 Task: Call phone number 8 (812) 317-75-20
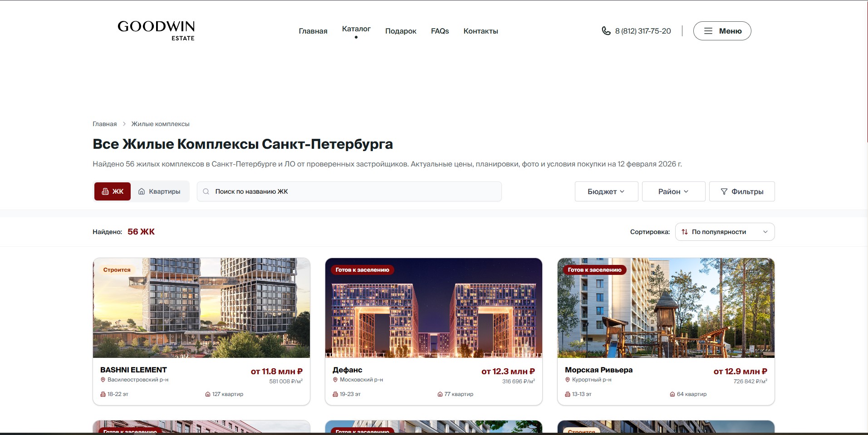(x=642, y=31)
